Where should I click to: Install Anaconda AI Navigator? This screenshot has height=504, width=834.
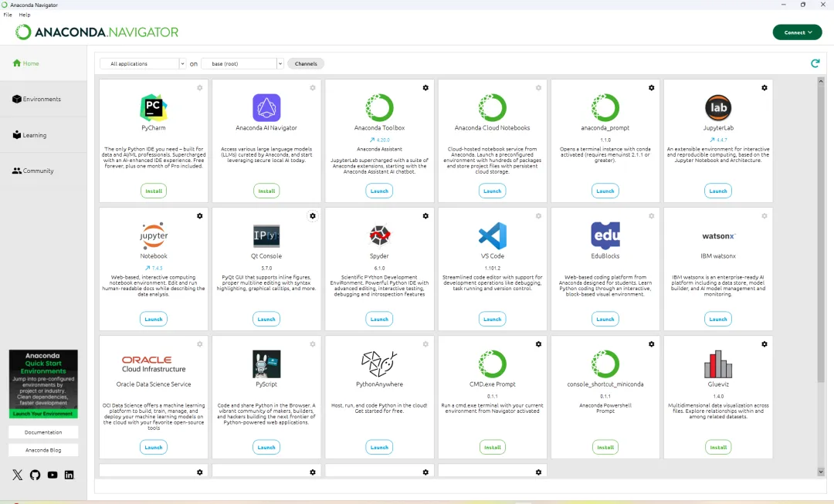click(266, 191)
